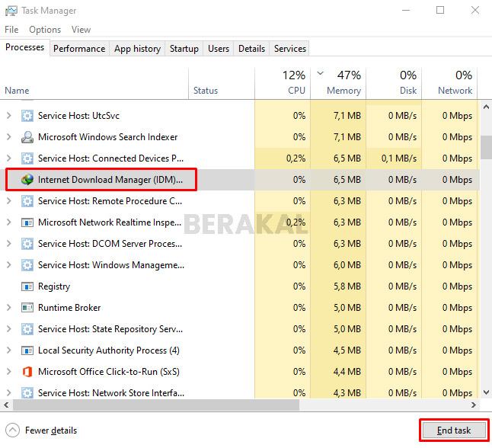Screen dimensions: 492x448
Task: Switch to the App history tab
Action: click(x=137, y=49)
